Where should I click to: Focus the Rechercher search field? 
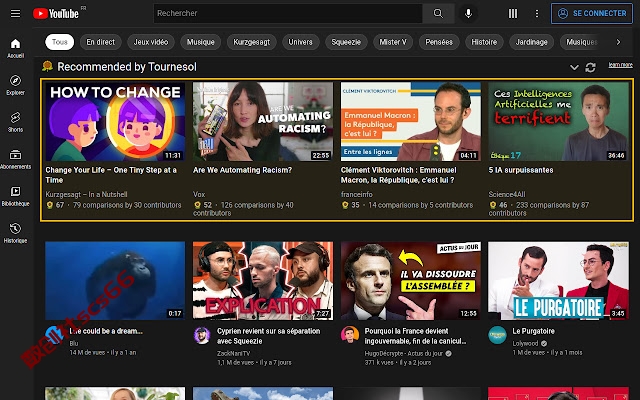coord(288,13)
